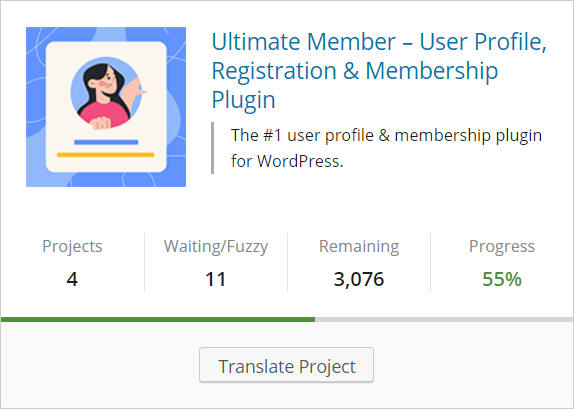Image resolution: width=574 pixels, height=409 pixels.
Task: Open the Ultimate Member plugin title link
Action: point(379,70)
